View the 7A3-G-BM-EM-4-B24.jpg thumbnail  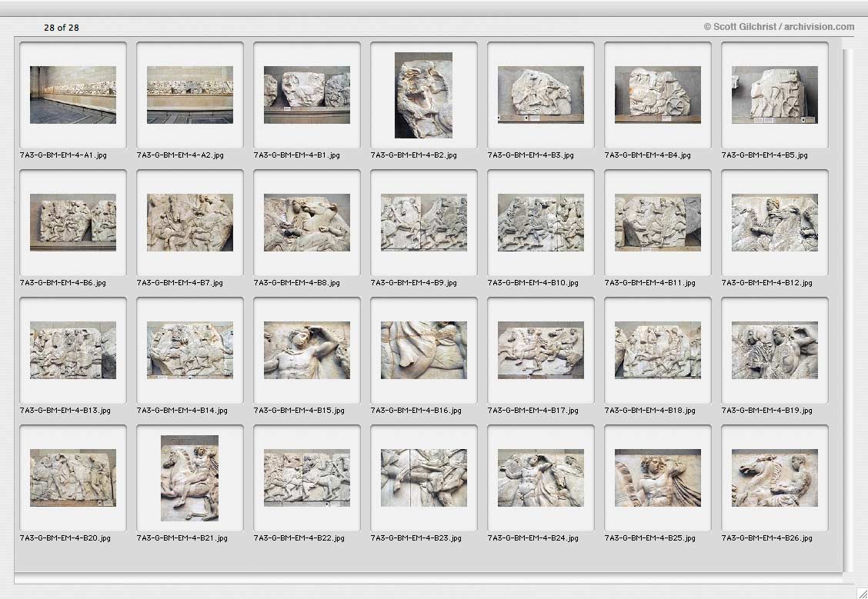coord(541,478)
